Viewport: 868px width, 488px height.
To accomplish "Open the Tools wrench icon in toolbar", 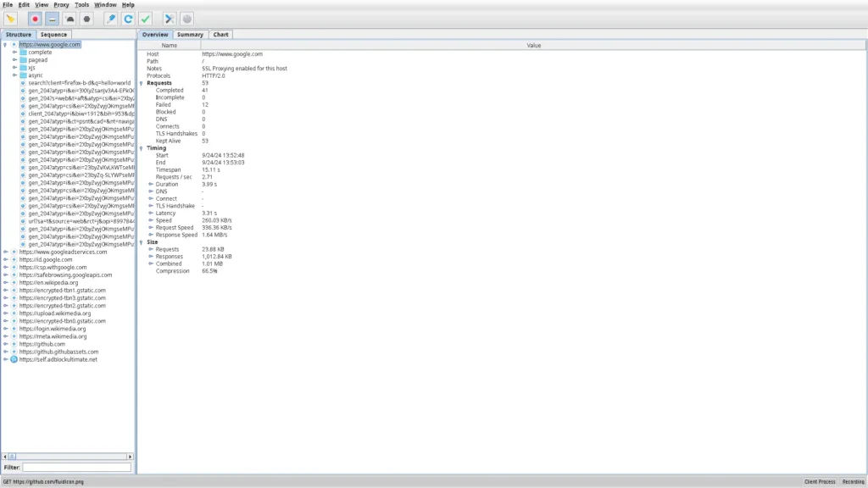I will [x=170, y=19].
